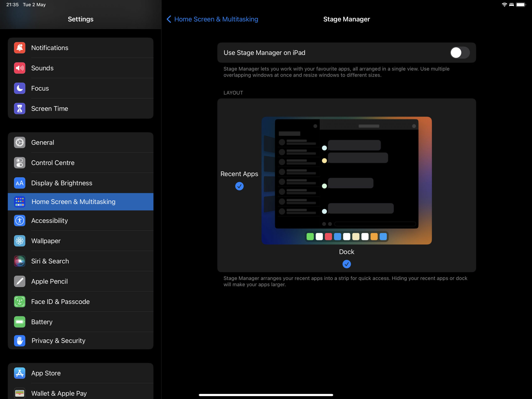The width and height of the screenshot is (532, 399).
Task: Open the Face ID & Passcode icon
Action: click(x=20, y=301)
